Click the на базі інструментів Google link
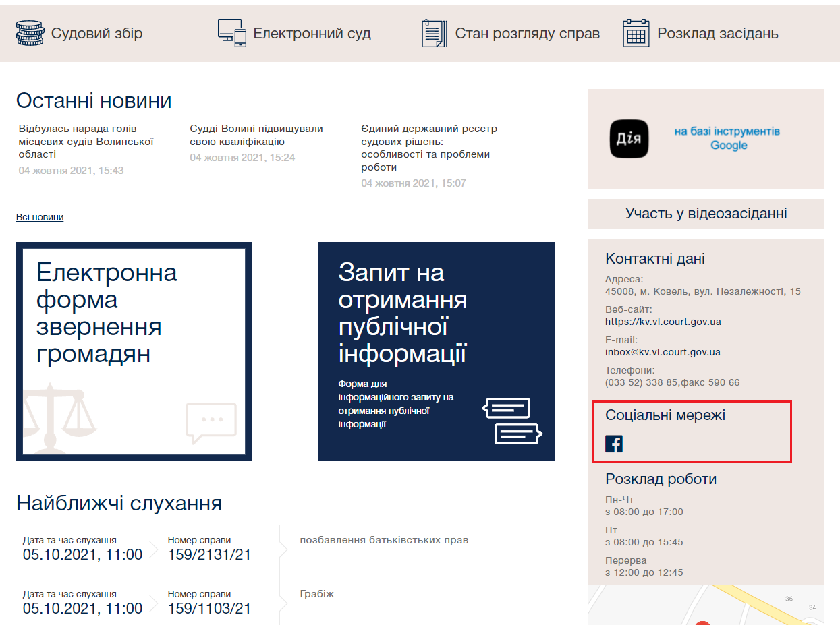The image size is (840, 625). pos(727,138)
